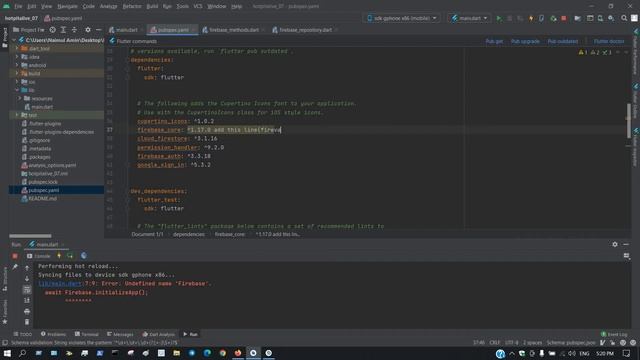
Task: Open DevTools blue icon in Run panel
Action: coord(84,256)
